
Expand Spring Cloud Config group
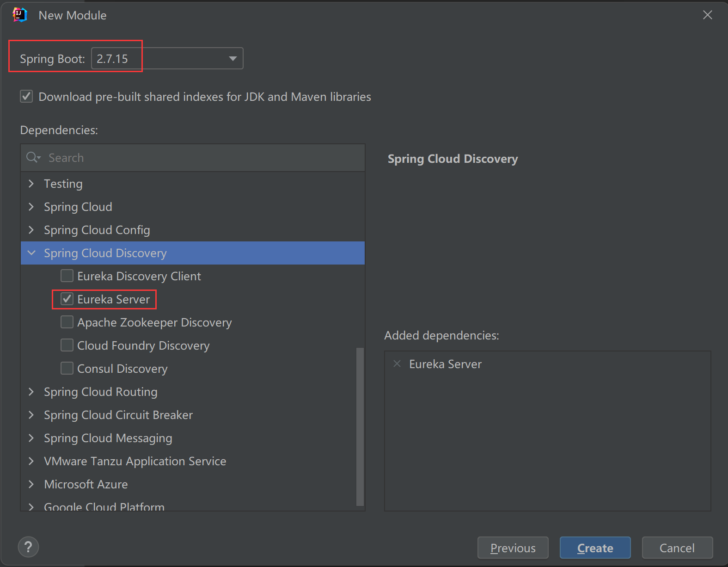click(x=31, y=230)
